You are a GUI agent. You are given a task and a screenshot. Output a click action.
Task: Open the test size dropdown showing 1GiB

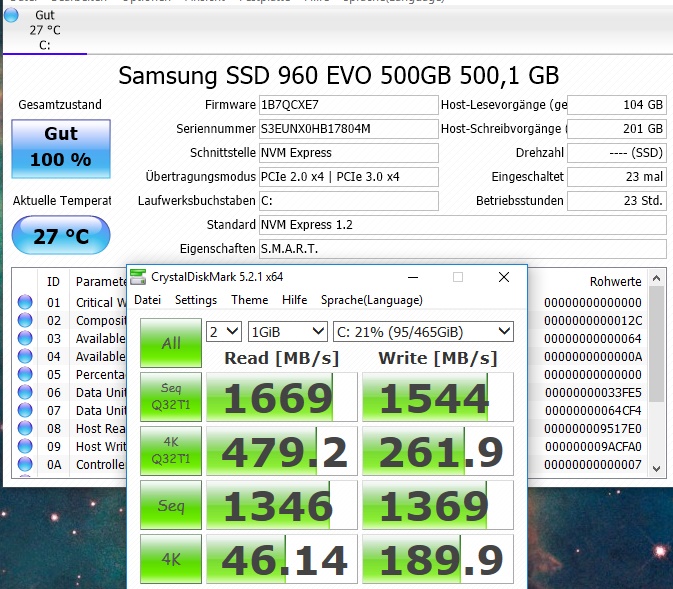click(288, 332)
